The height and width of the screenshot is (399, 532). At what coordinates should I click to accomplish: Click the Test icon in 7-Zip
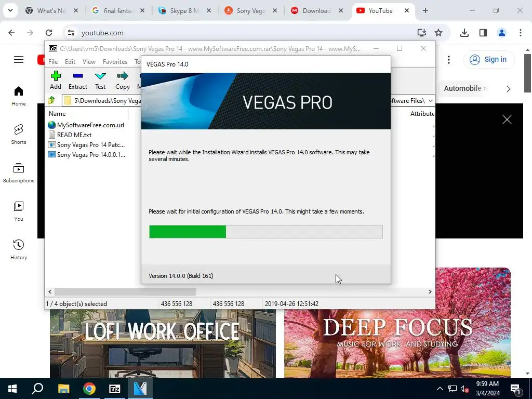[x=100, y=81]
